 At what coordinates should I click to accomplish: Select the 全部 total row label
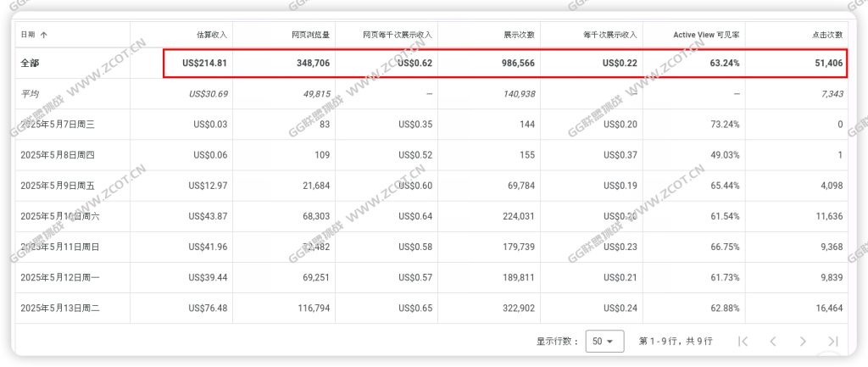[x=30, y=63]
